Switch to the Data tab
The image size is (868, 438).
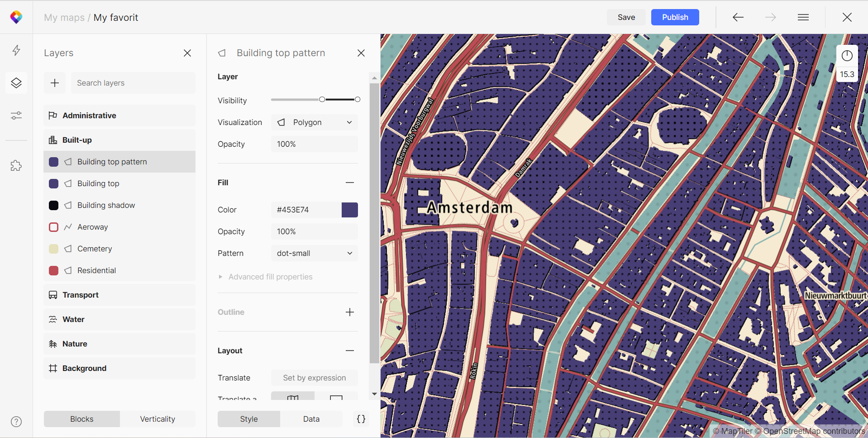pos(311,419)
